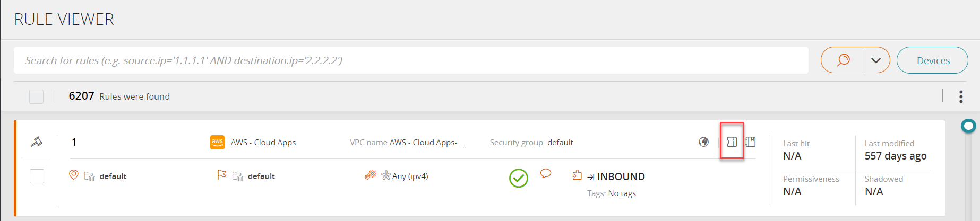
Task: Click the orange service gears icon
Action: 370,175
